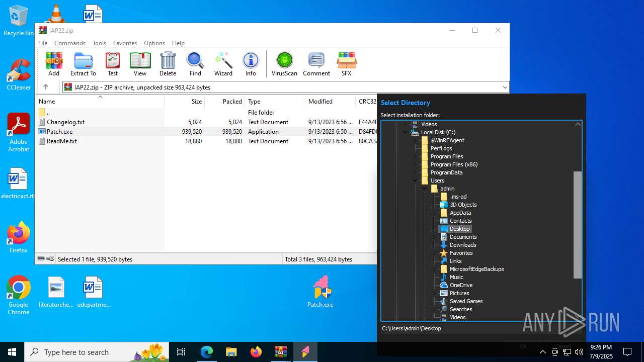Viewport: 644px width, 362px height.
Task: Run the Test archive tool
Action: [x=113, y=64]
